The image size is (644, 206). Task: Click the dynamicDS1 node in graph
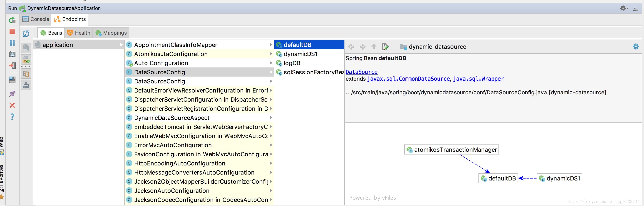tap(559, 178)
